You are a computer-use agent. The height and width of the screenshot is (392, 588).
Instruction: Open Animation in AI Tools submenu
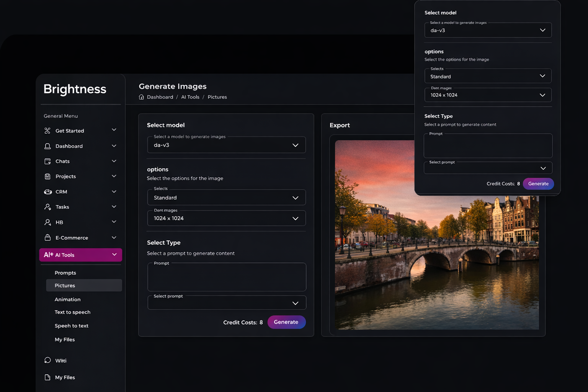pyautogui.click(x=67, y=299)
